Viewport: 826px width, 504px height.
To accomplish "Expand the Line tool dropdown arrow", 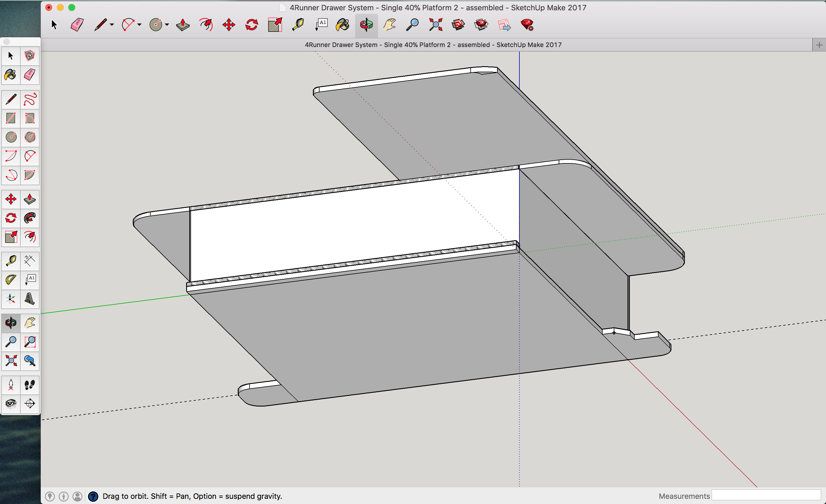I will click(112, 25).
